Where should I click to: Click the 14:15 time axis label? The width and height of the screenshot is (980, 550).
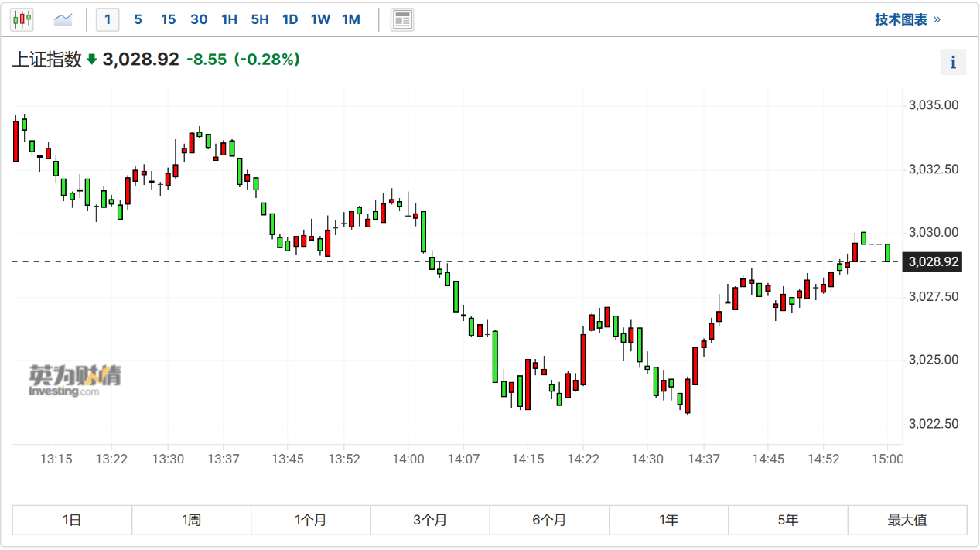click(527, 459)
